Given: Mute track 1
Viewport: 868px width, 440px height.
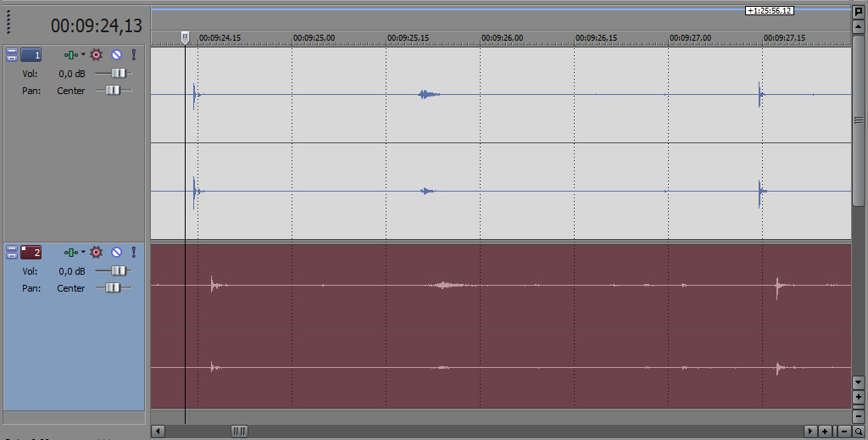Looking at the screenshot, I should tap(116, 54).
